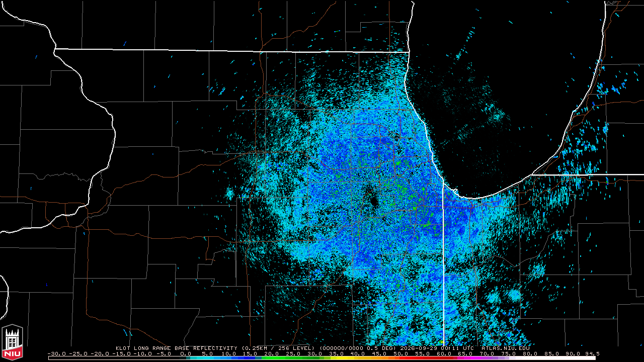
Task: Click the 2026-09-29 00:11 UTC timestamp
Action: (437, 348)
